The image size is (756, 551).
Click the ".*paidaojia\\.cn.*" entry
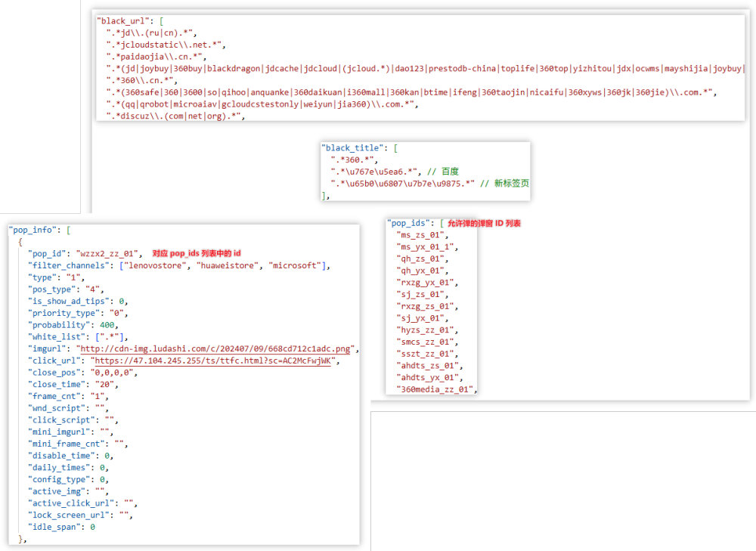pos(154,57)
